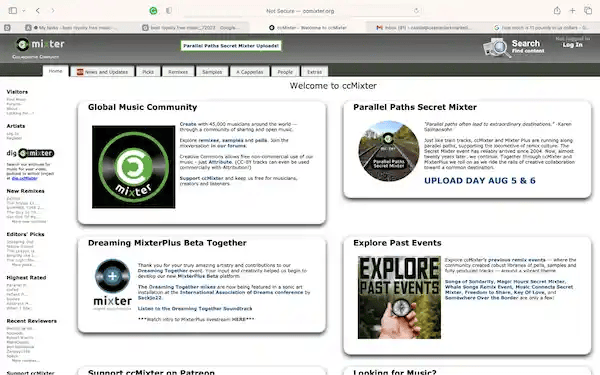Viewport: 600px width, 375px height.
Task: Click the 'Parallel Paths Secret Mixter' card heading
Action: pyautogui.click(x=415, y=107)
